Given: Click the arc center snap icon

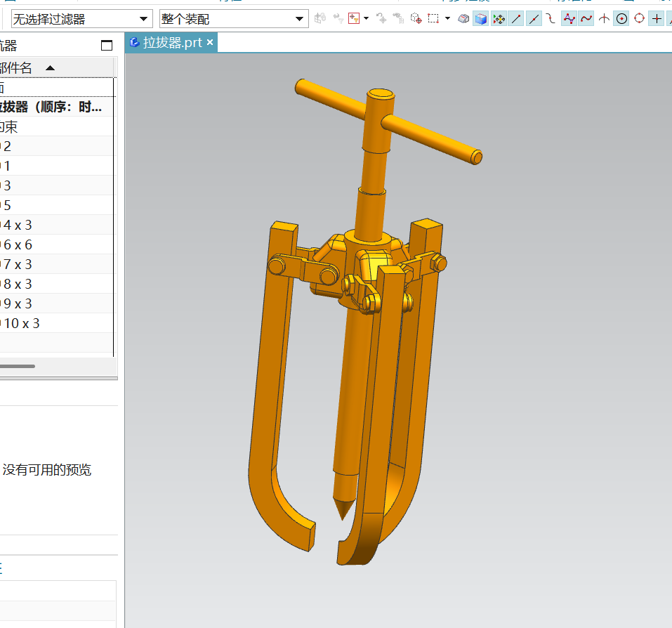Looking at the screenshot, I should (621, 19).
